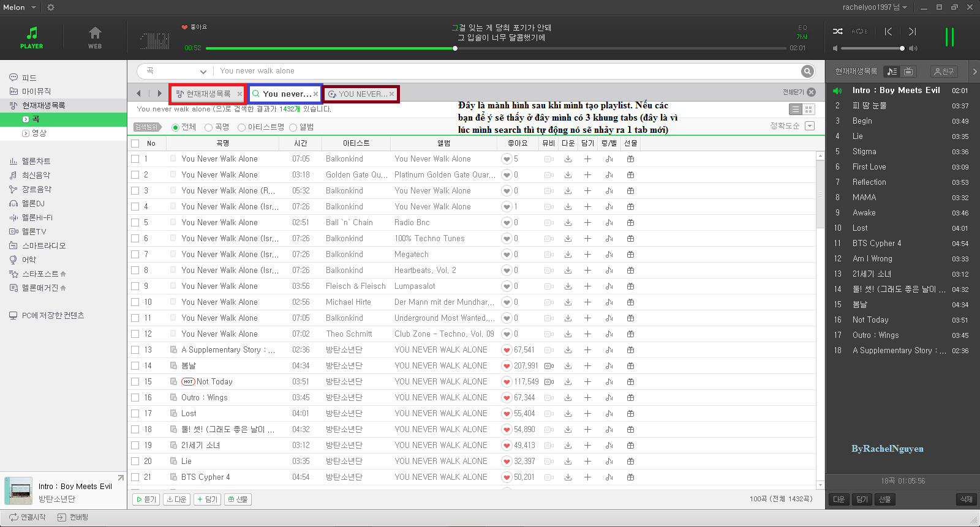Screen dimensions: 980x527
Task: Skip to next track
Action: (912, 31)
